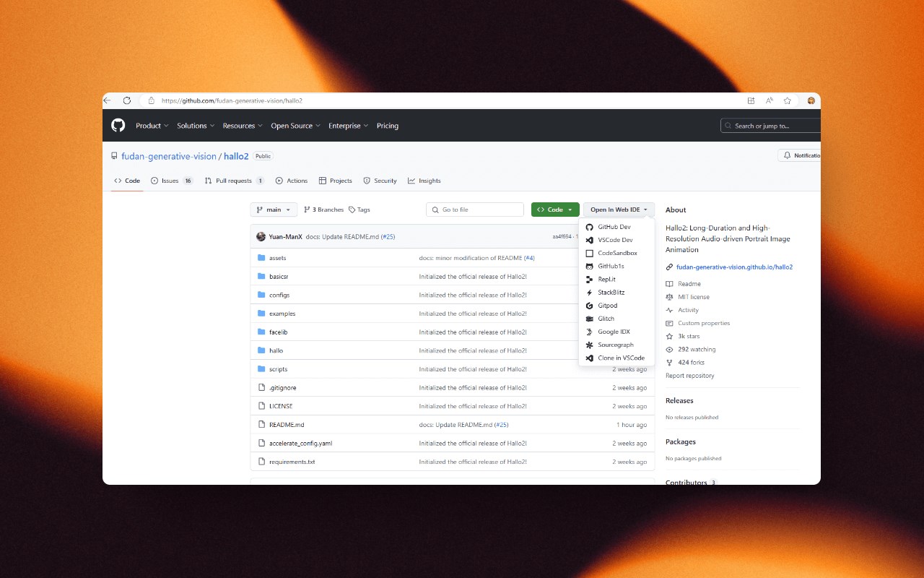Screen dimensions: 924x578
Task: Open the Tags link
Action: pyautogui.click(x=359, y=210)
